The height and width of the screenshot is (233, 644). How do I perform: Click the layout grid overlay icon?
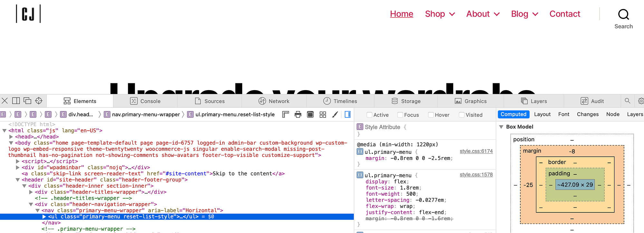[x=323, y=114]
